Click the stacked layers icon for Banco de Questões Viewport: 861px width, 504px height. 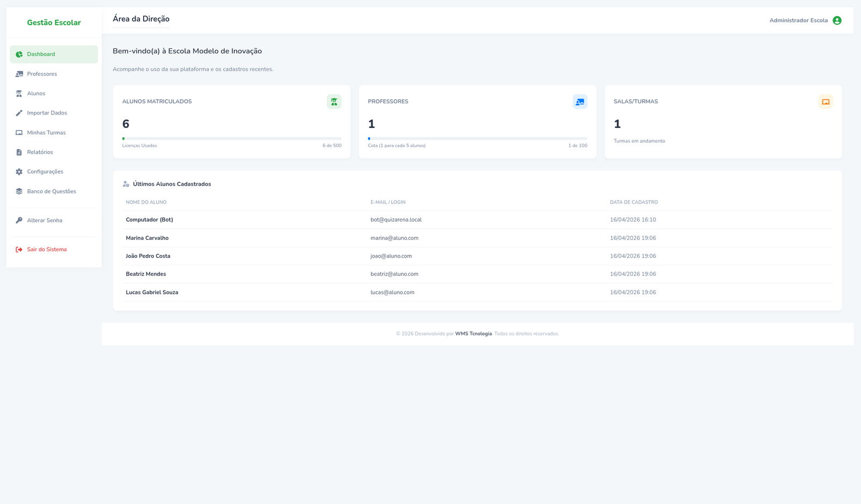point(19,191)
